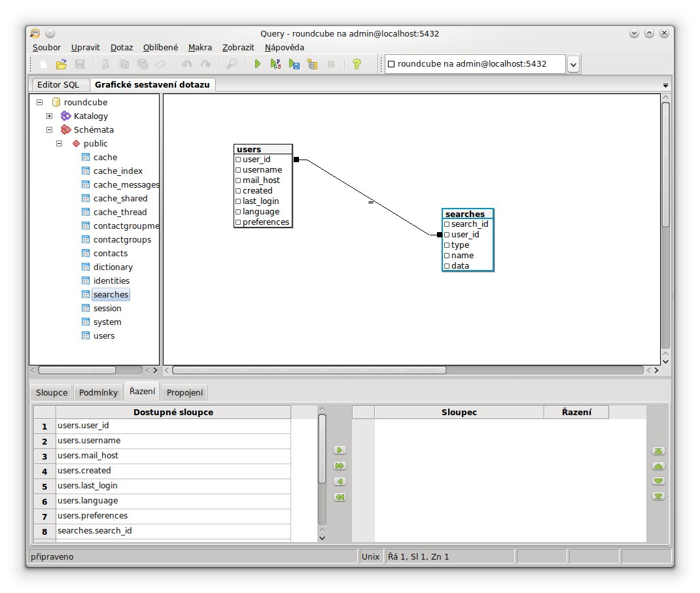The image size is (700, 593).
Task: Check language column checkbox
Action: coord(238,212)
